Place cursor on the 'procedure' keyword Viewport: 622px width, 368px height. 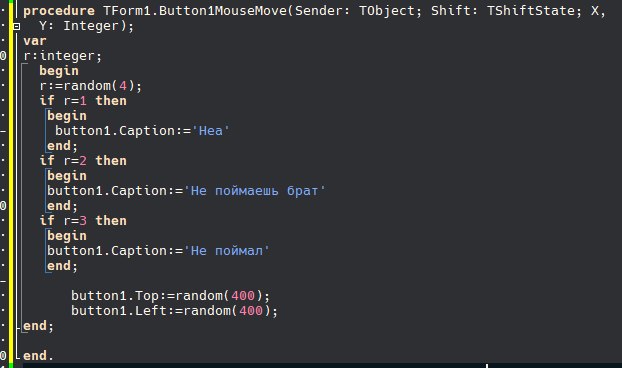(x=59, y=11)
